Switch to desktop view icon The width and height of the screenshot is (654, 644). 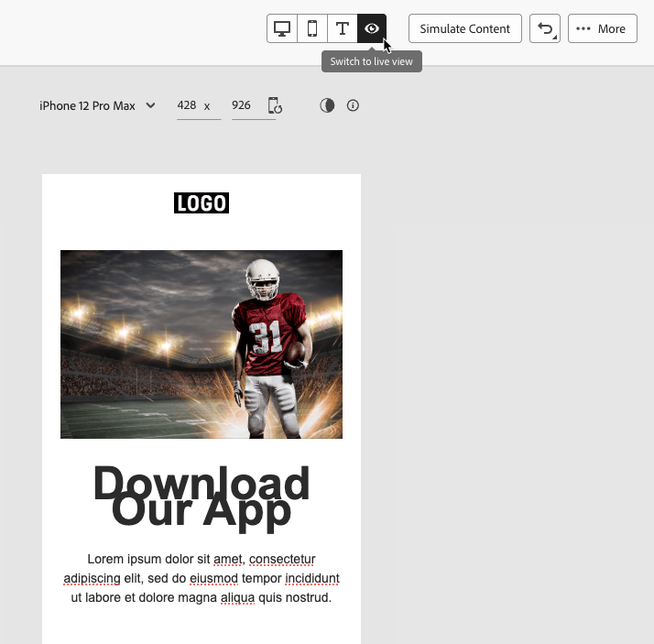coord(282,28)
